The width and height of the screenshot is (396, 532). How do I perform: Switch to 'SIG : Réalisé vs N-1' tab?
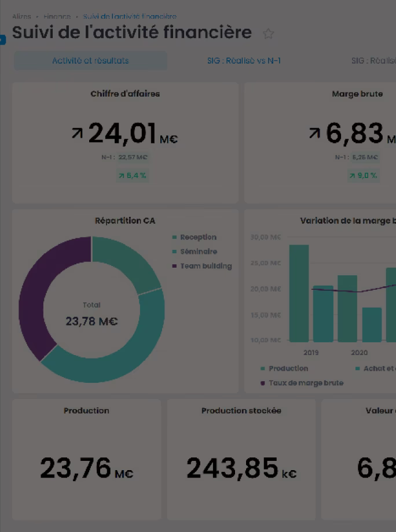click(244, 61)
